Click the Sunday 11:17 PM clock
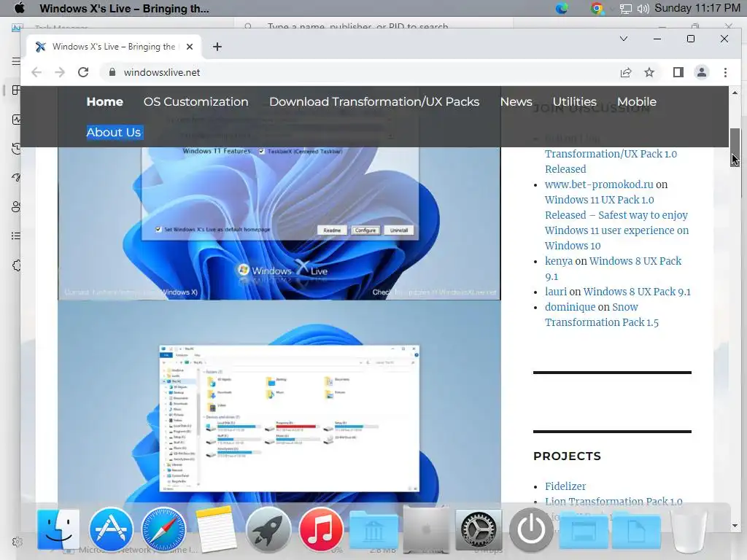This screenshot has height=560, width=747. (697, 8)
